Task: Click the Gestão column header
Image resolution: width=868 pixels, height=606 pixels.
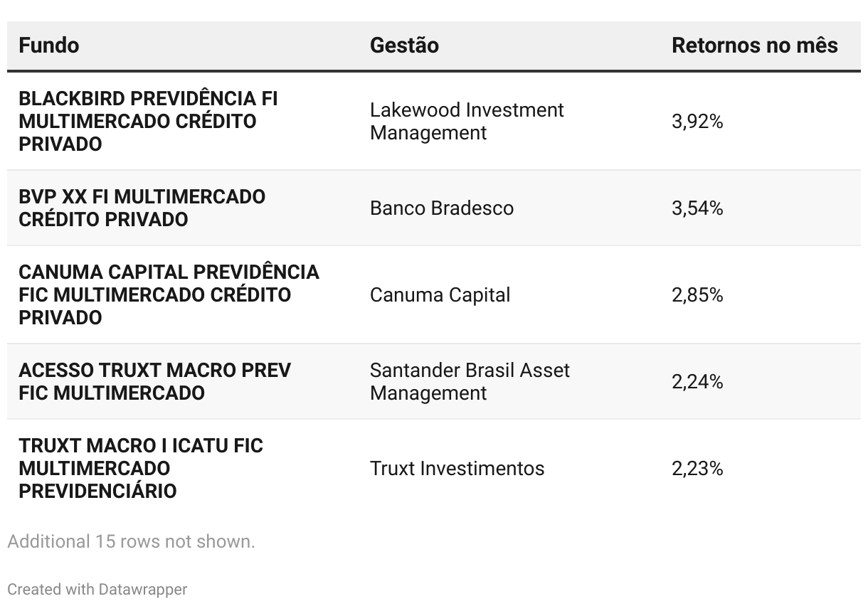Action: click(x=404, y=46)
